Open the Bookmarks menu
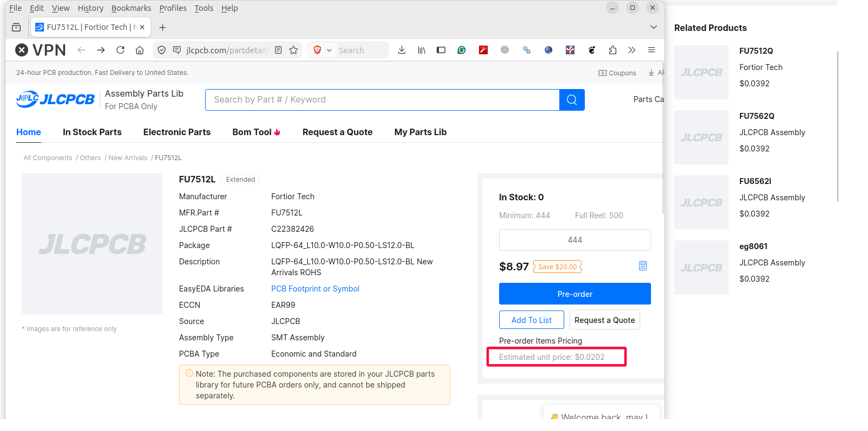868x431 pixels. 131,8
